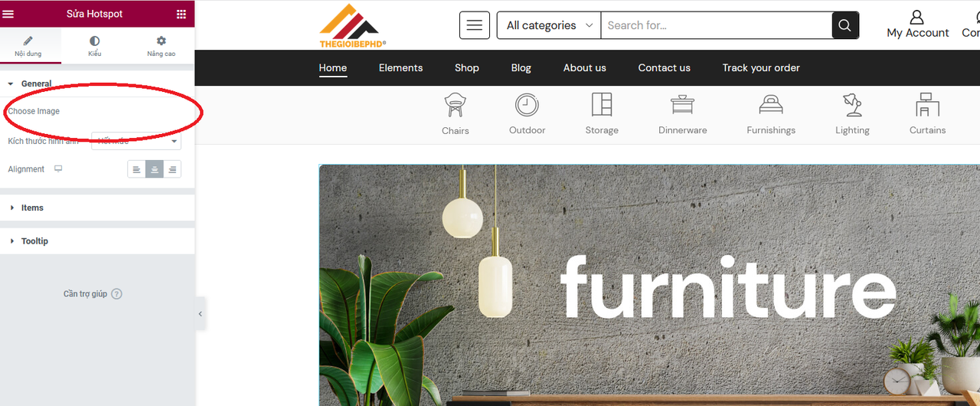Open the widgets grid panel
980x406 pixels.
click(x=181, y=14)
